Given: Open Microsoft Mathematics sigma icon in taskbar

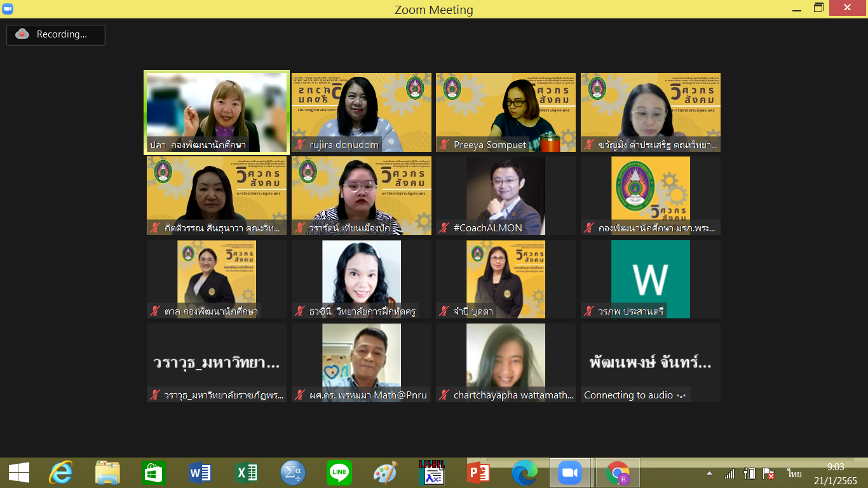Looking at the screenshot, I should 293,473.
